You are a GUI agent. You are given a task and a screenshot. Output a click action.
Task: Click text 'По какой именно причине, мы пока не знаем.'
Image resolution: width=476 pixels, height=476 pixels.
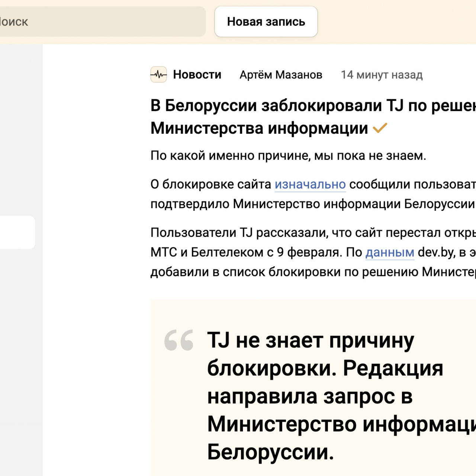288,155
